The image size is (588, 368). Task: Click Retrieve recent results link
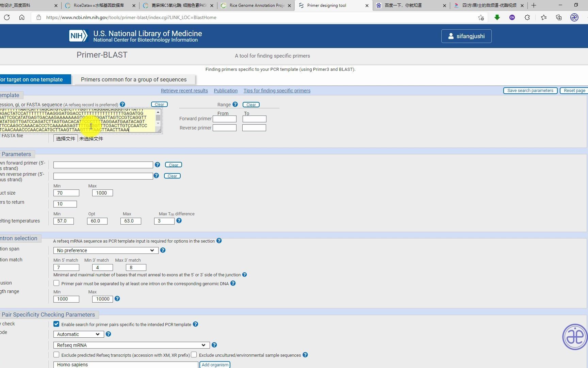point(184,91)
